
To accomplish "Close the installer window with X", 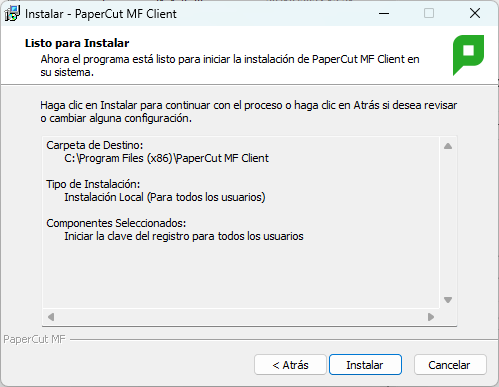I will pos(475,14).
